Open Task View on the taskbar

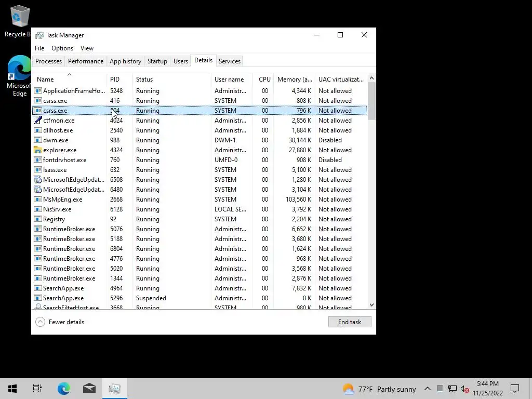click(37, 389)
